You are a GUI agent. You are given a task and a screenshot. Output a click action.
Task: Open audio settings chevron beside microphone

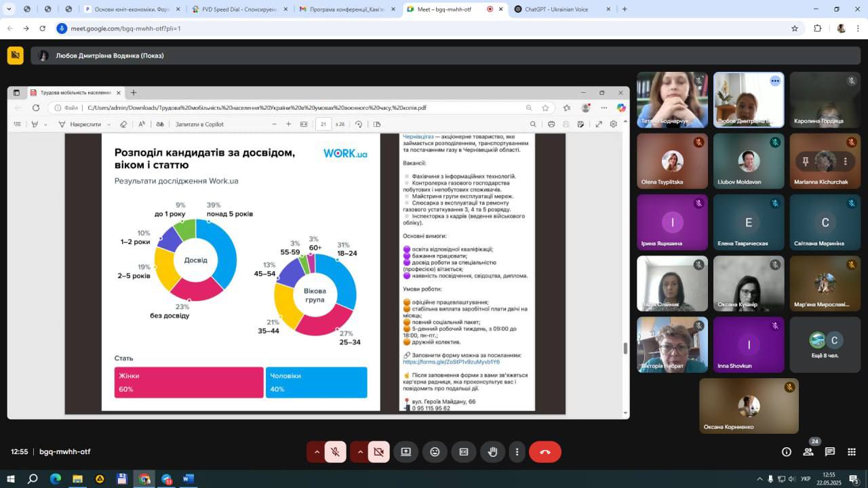coord(317,451)
